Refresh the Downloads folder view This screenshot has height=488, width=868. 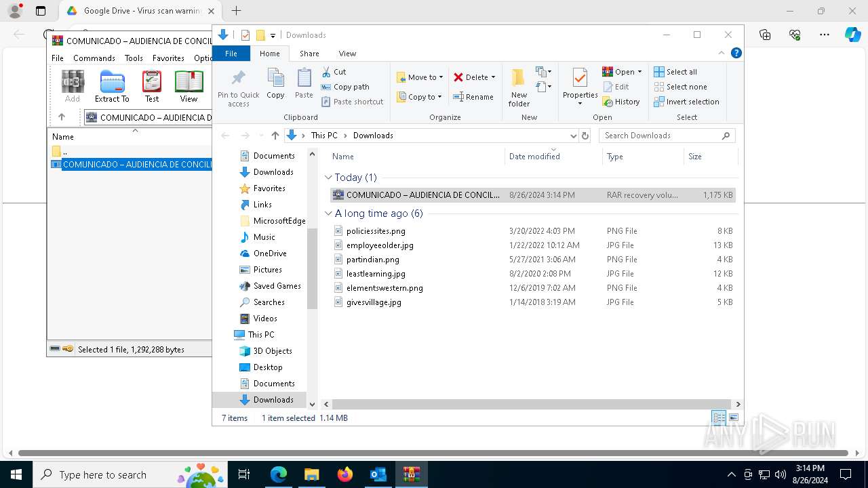(586, 136)
